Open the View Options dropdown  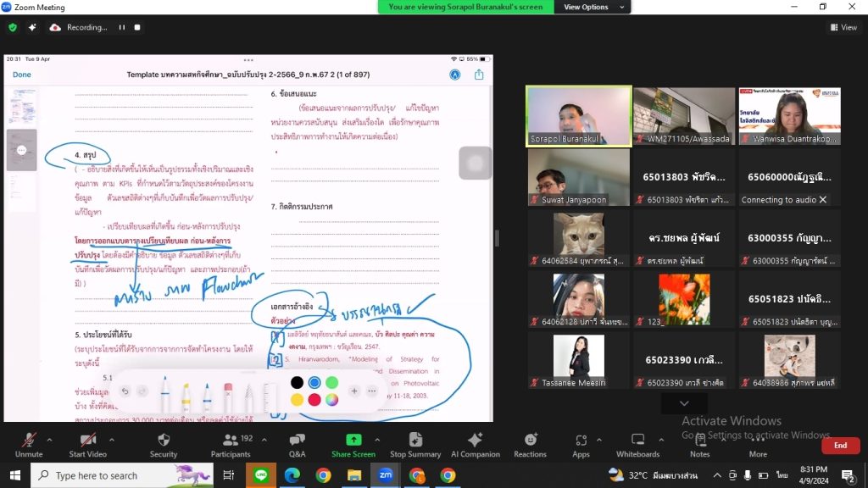(x=592, y=7)
